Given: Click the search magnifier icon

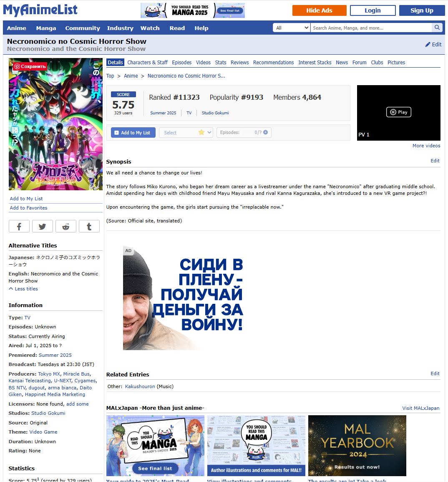Looking at the screenshot, I should coord(437,28).
